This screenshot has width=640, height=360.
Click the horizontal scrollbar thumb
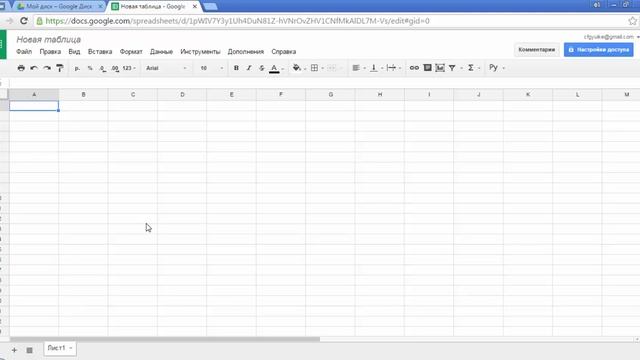(164, 339)
